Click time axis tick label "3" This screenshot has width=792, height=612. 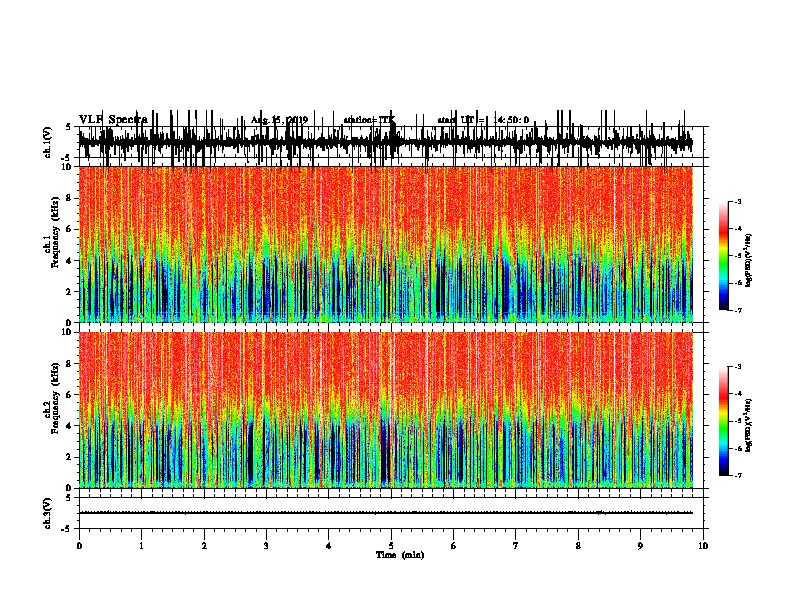(x=266, y=546)
